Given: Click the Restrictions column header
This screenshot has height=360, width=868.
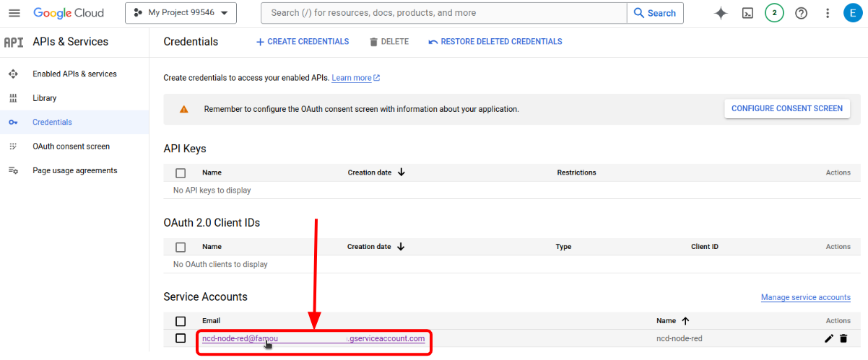Looking at the screenshot, I should click(x=576, y=173).
